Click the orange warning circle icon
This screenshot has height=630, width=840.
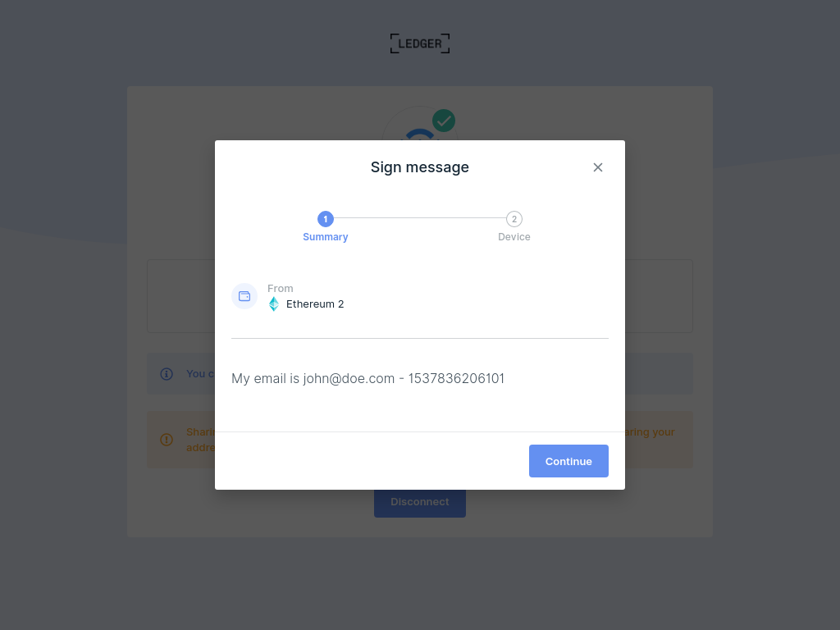(x=167, y=440)
